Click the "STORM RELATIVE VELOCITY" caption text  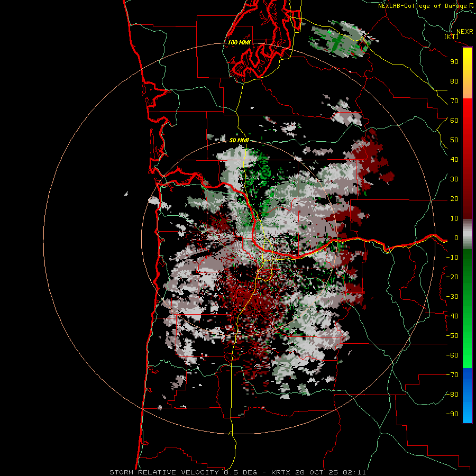pyautogui.click(x=164, y=472)
